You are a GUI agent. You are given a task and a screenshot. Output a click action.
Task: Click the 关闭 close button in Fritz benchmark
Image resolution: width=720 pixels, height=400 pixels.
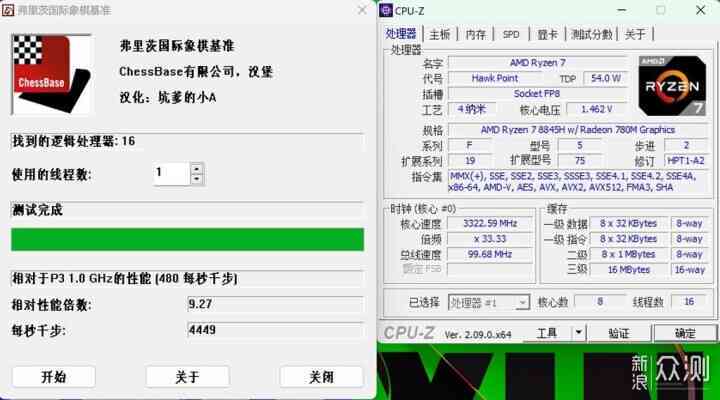[x=321, y=377]
